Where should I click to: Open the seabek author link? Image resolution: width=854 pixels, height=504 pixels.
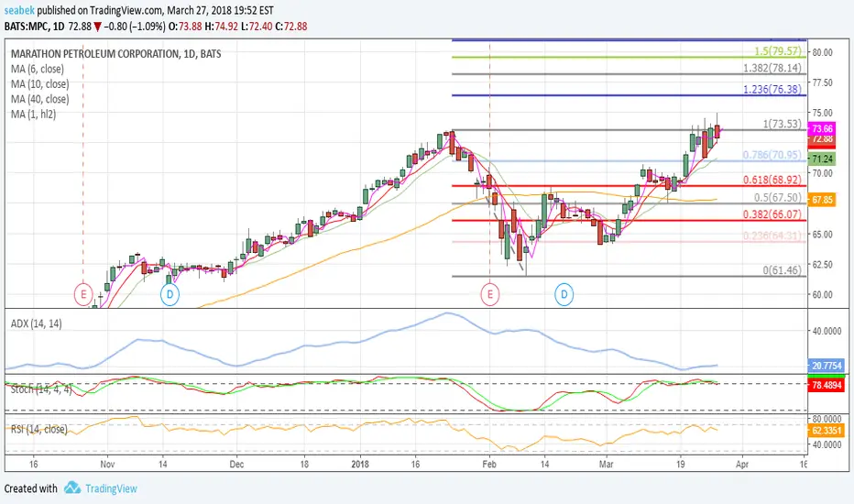coord(19,10)
